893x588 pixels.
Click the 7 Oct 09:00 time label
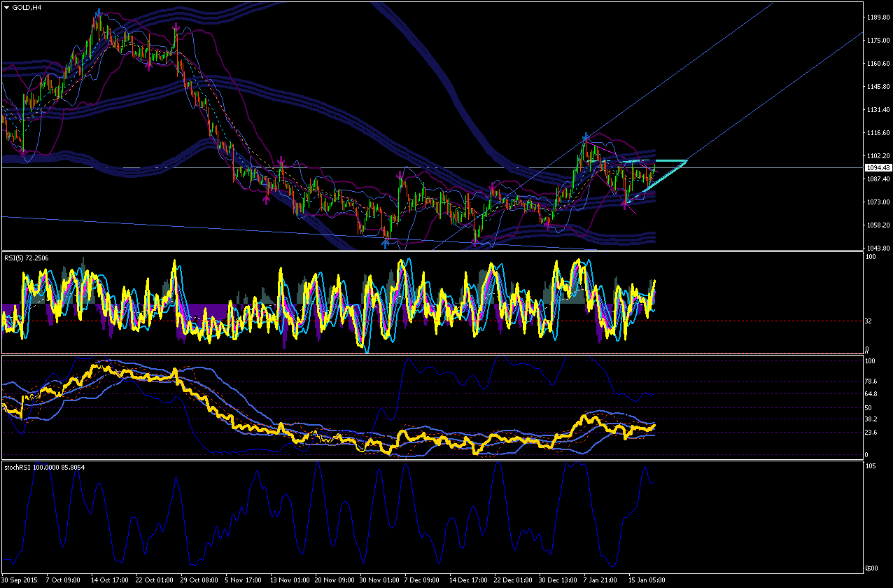click(x=64, y=580)
